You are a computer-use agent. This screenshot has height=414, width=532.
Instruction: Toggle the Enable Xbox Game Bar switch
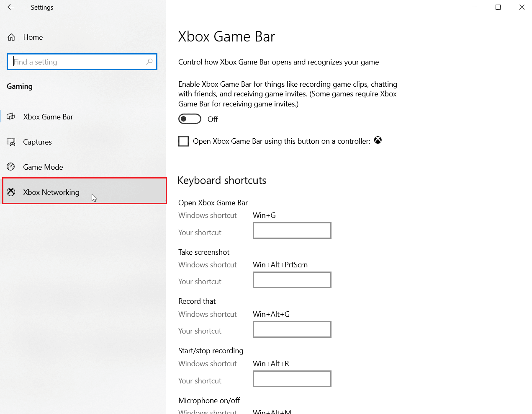coord(190,119)
